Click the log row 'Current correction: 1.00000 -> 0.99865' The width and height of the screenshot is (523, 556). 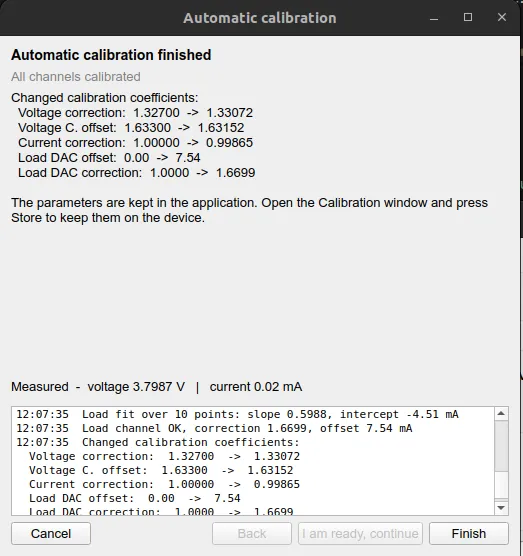[165, 484]
